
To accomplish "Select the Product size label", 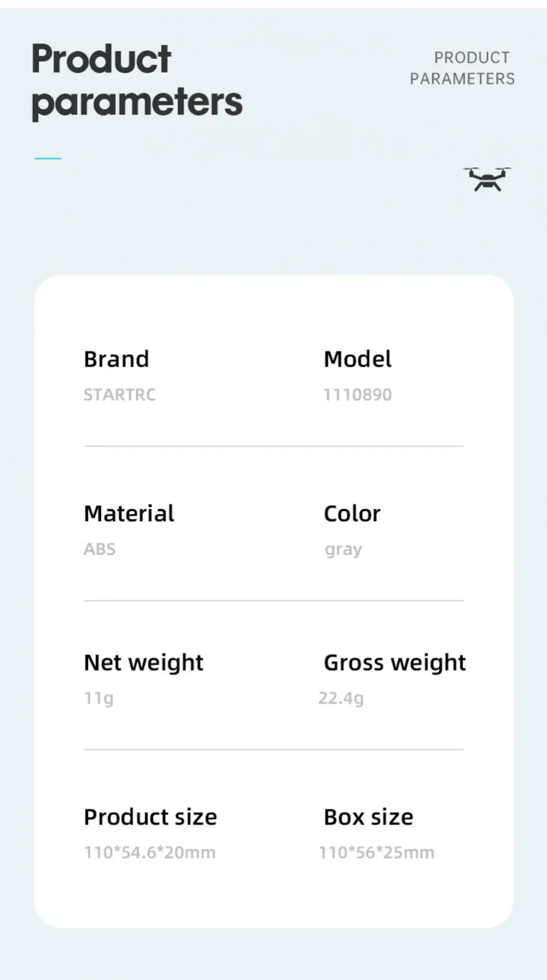I will [150, 817].
